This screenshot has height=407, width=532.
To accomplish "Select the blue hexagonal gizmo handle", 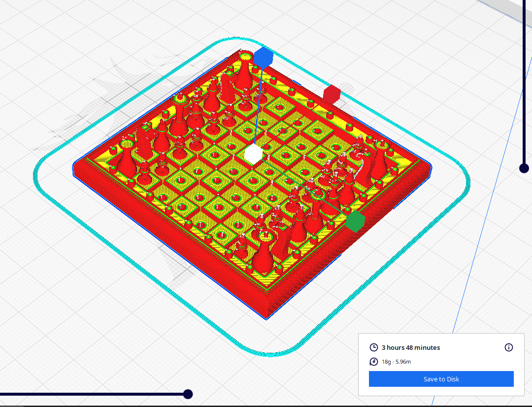I will coord(263,58).
